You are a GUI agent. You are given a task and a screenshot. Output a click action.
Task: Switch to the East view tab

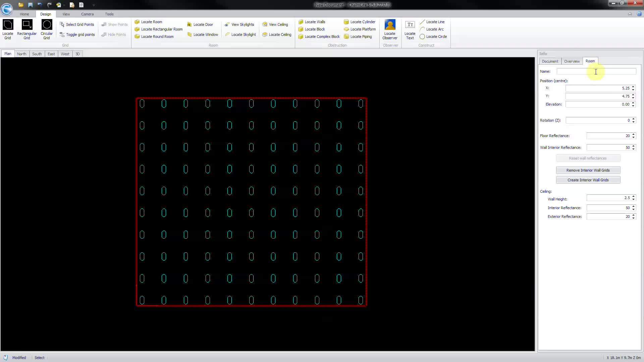point(51,54)
